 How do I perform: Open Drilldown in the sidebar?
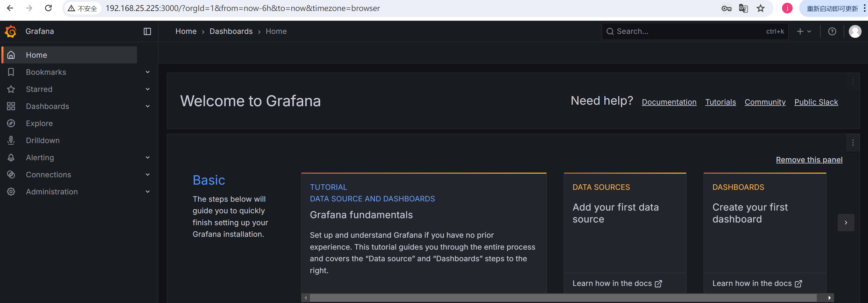click(42, 141)
